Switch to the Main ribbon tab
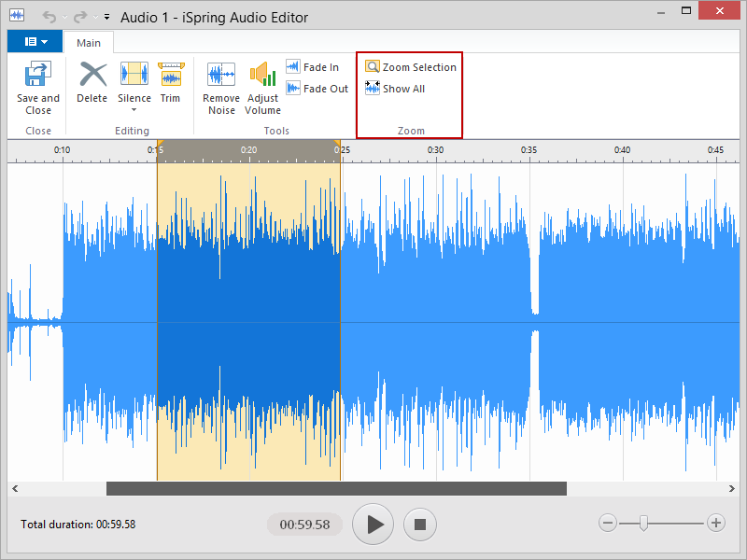 [89, 43]
